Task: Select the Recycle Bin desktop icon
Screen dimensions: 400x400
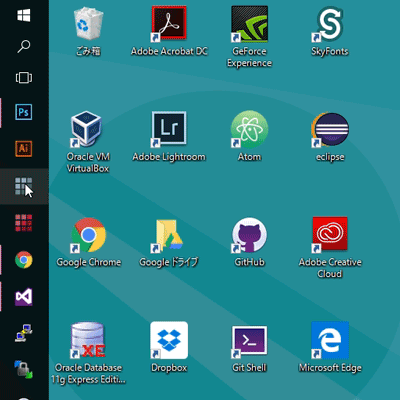Action: click(x=88, y=32)
